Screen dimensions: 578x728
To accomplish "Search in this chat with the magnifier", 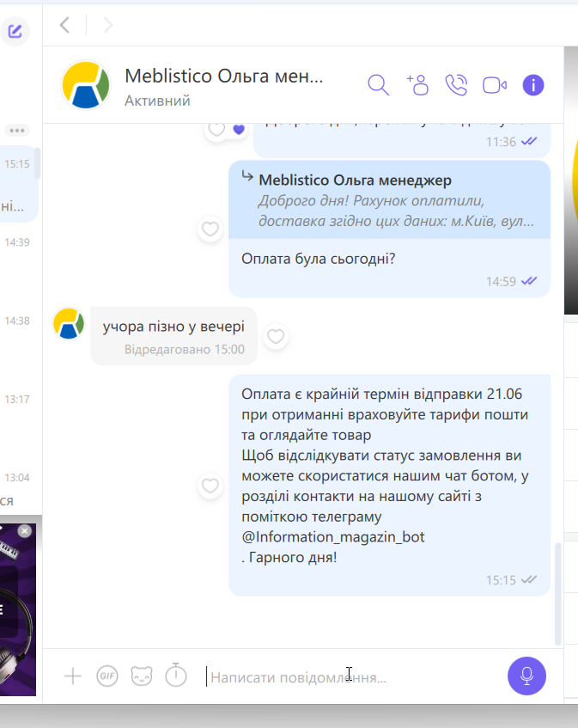I will (379, 85).
